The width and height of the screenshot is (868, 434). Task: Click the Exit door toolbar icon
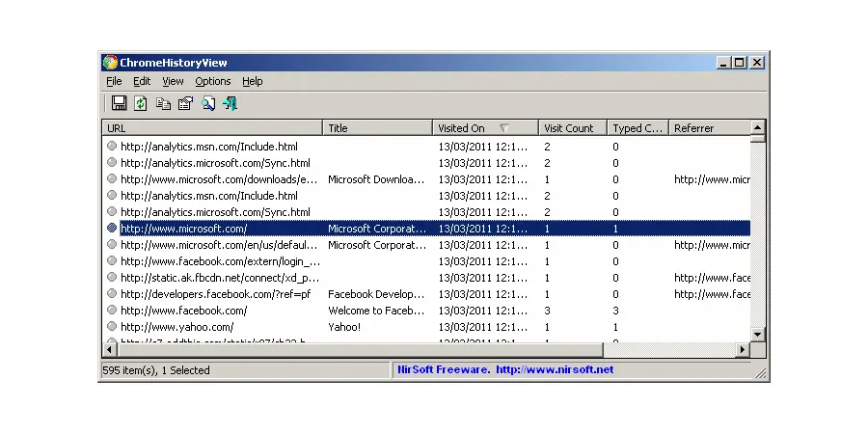(230, 103)
